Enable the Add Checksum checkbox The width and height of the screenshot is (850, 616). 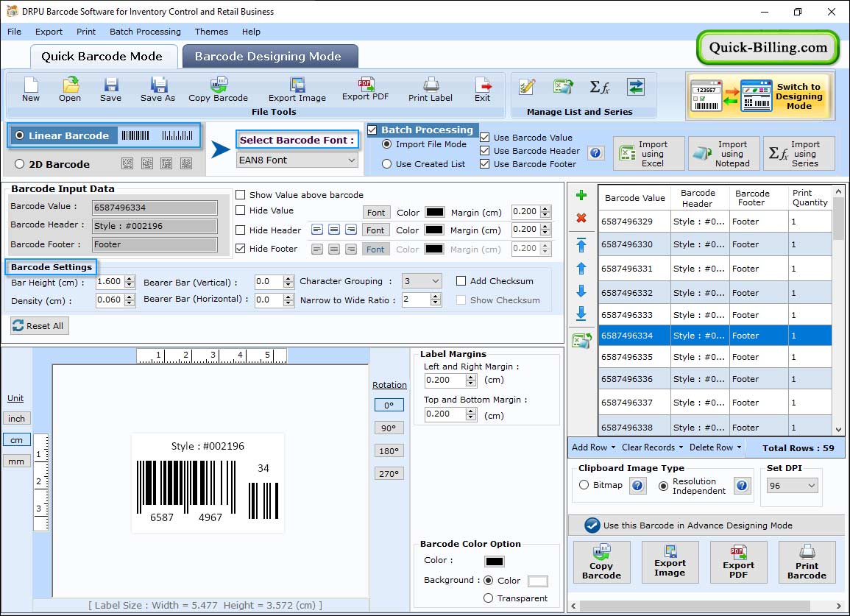461,281
